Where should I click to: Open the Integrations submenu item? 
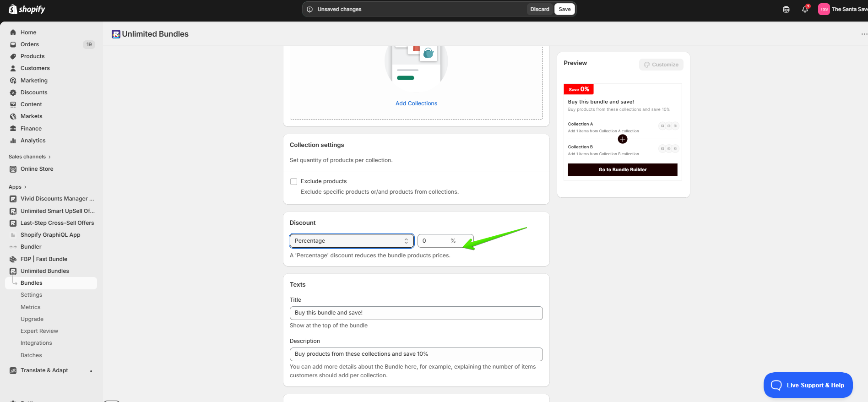(36, 343)
